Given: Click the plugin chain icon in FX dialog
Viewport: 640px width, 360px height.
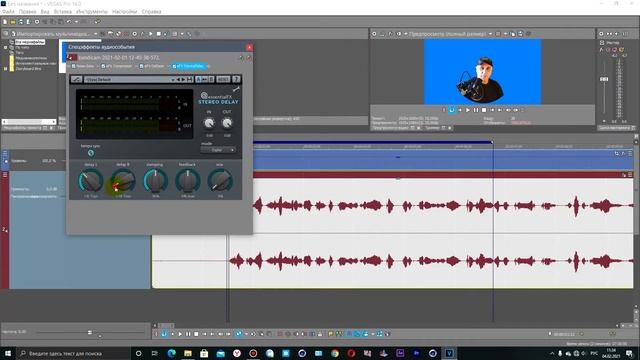Looking at the screenshot, I should click(x=242, y=58).
